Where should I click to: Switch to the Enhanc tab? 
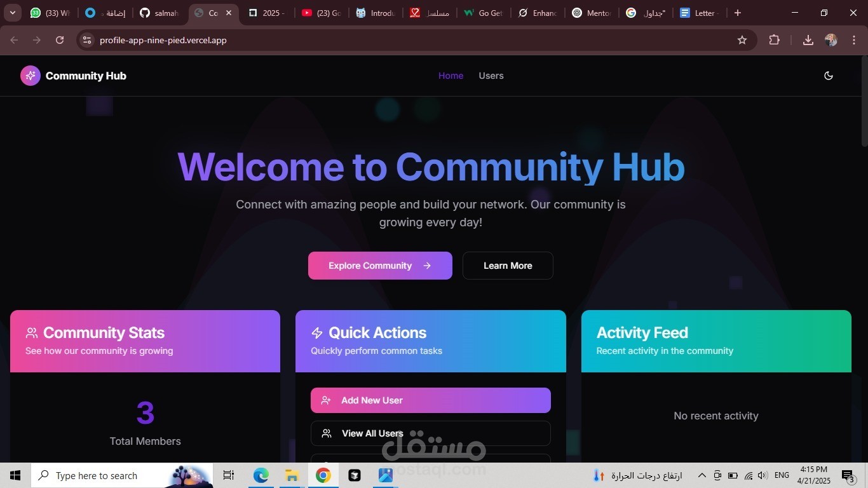tap(538, 13)
